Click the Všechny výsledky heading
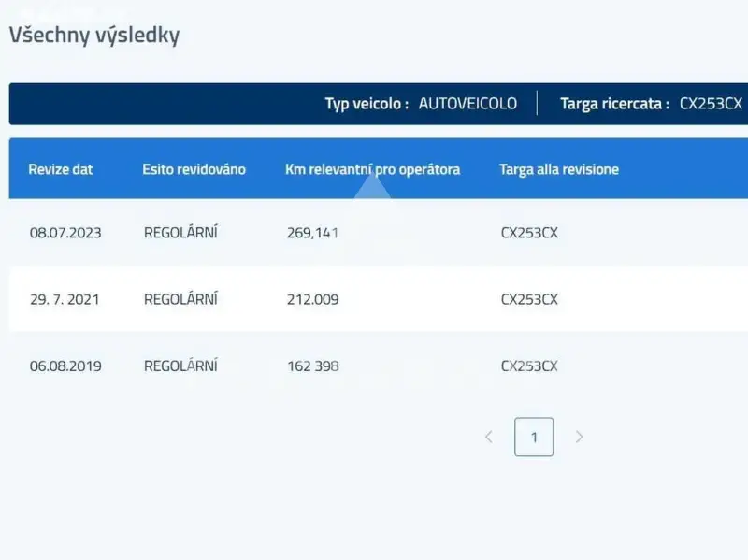The width and height of the screenshot is (748, 560). [94, 36]
